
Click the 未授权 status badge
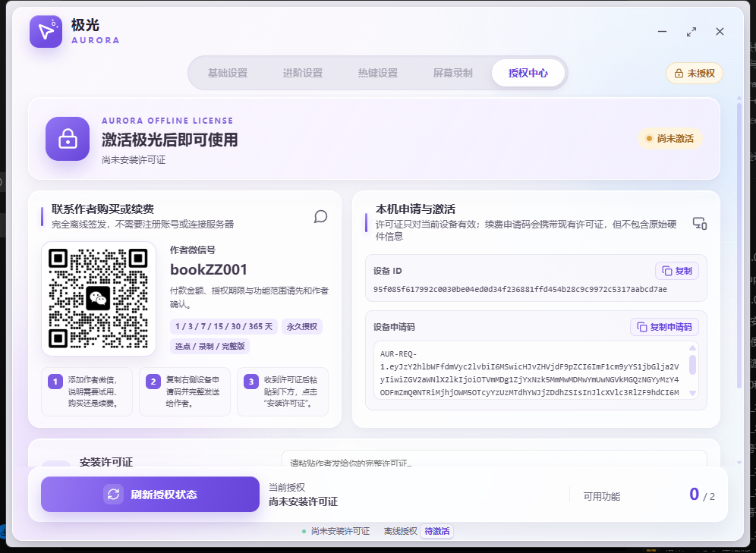[695, 74]
